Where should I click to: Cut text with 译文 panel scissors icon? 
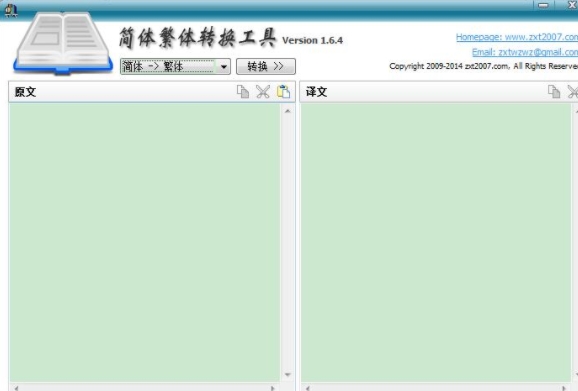[573, 92]
